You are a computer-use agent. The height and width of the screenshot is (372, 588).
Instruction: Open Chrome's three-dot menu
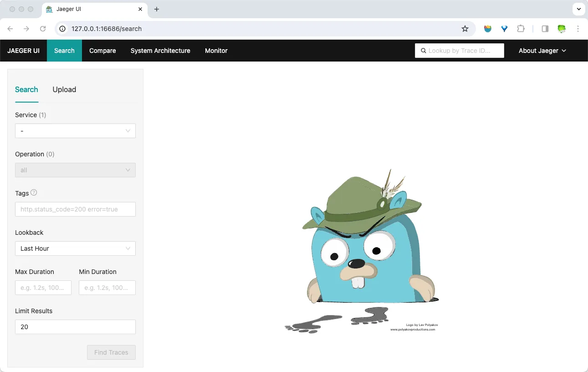[578, 29]
